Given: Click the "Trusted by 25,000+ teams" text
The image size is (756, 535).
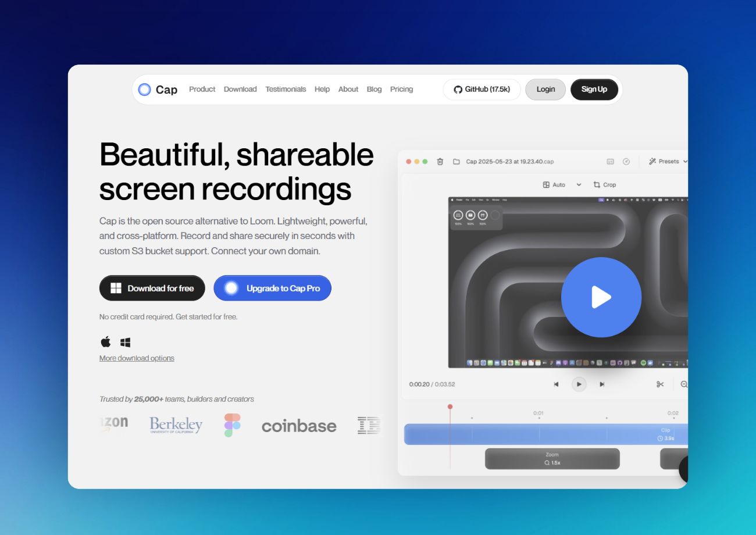Looking at the screenshot, I should click(177, 399).
